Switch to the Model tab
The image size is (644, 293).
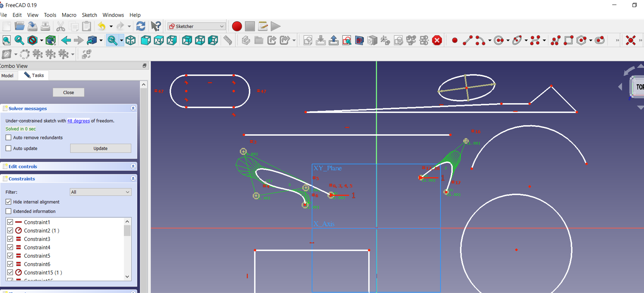[x=7, y=76]
